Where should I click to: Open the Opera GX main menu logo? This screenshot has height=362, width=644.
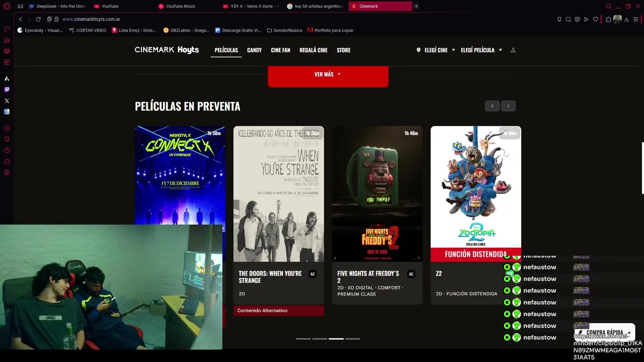coord(7,6)
